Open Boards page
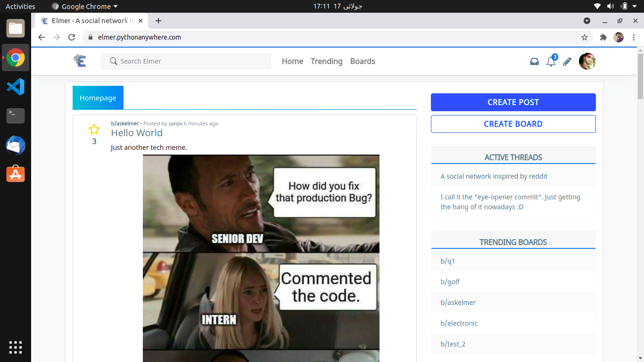The height and width of the screenshot is (362, 644). pos(363,61)
